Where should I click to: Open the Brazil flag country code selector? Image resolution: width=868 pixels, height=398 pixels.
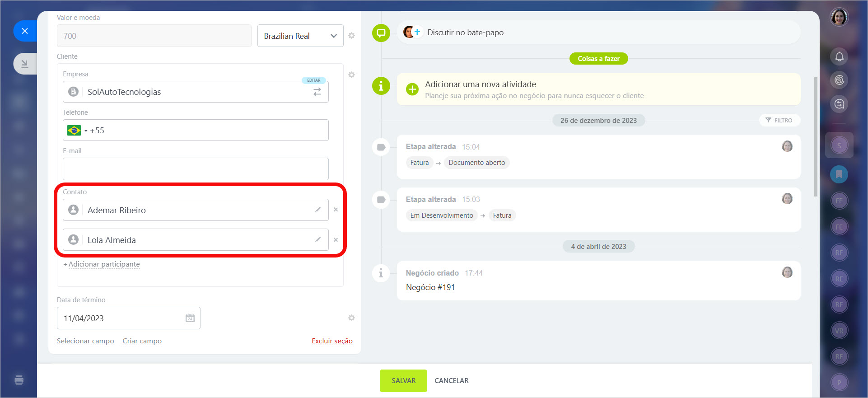click(x=77, y=131)
